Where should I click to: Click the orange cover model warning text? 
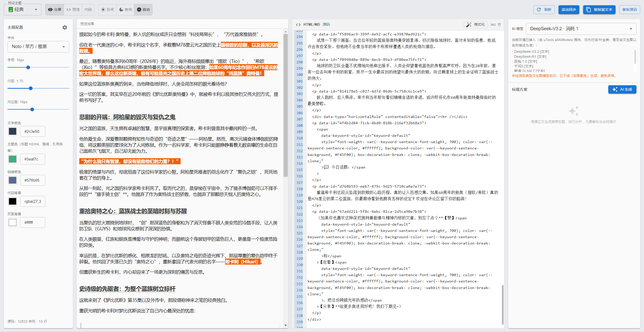pyautogui.click(x=564, y=76)
